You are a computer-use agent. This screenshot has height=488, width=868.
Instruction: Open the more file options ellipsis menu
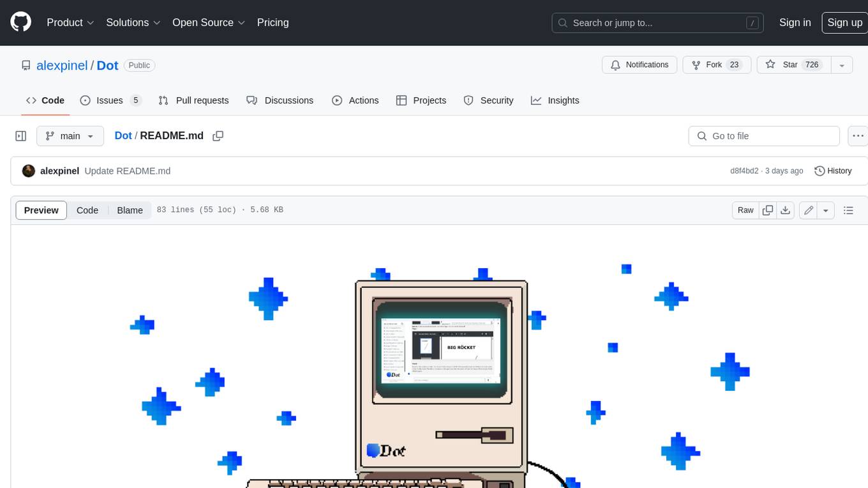pyautogui.click(x=858, y=136)
